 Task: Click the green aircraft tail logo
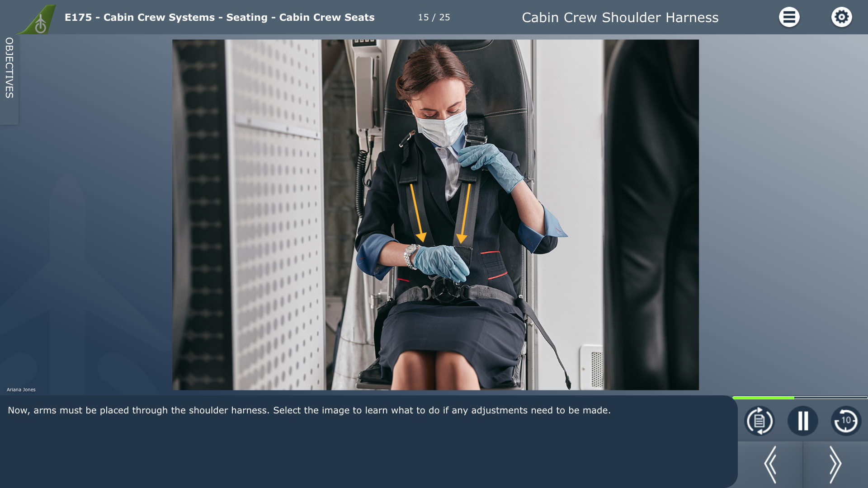tap(37, 19)
